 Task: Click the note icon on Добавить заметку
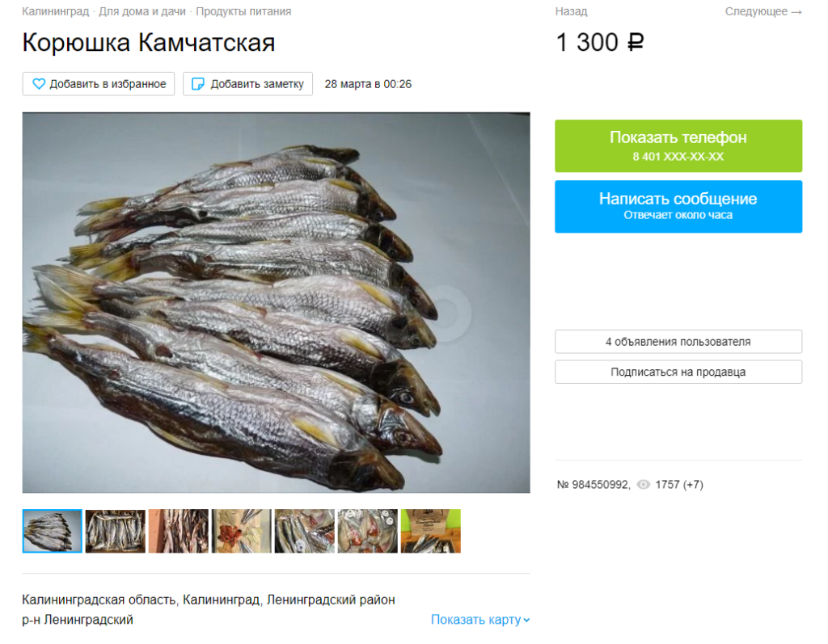tap(197, 84)
